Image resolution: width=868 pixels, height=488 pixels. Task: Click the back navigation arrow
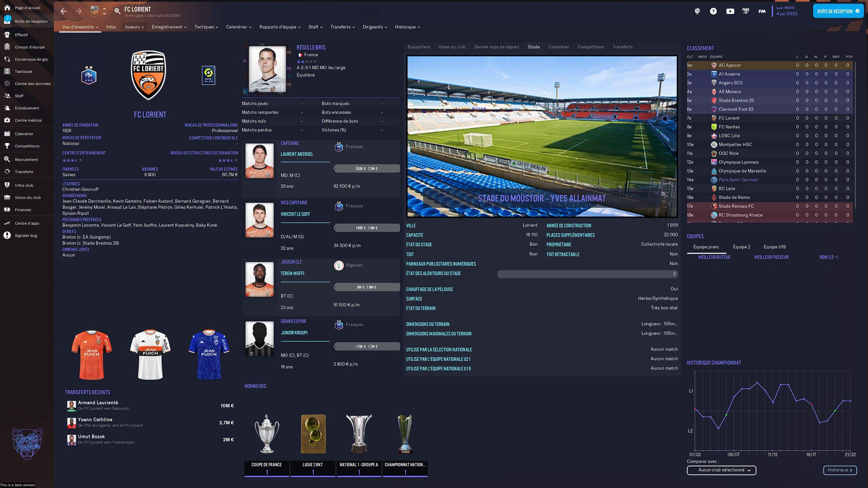(63, 11)
